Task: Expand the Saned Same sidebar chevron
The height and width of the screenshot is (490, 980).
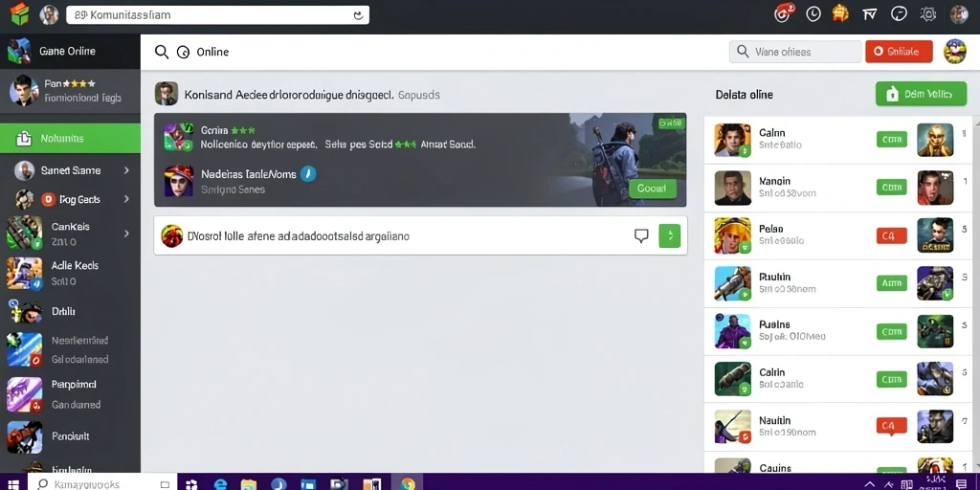Action: [x=127, y=170]
